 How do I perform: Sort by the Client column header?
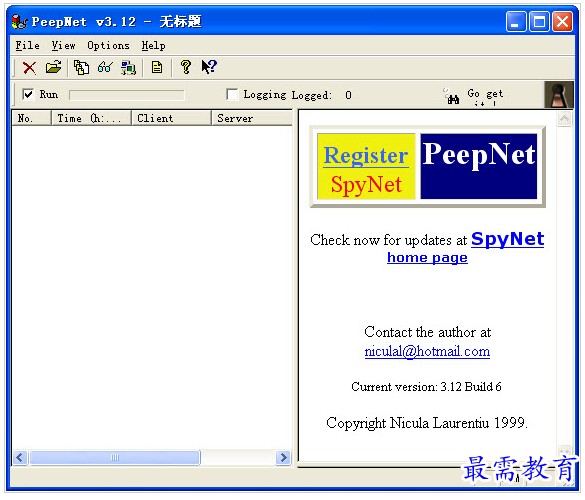click(171, 118)
